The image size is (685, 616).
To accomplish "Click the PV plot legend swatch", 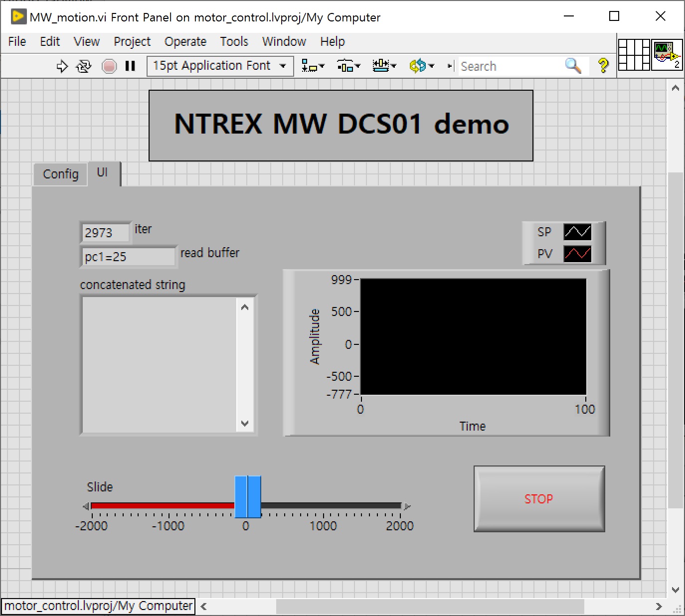I will [577, 254].
